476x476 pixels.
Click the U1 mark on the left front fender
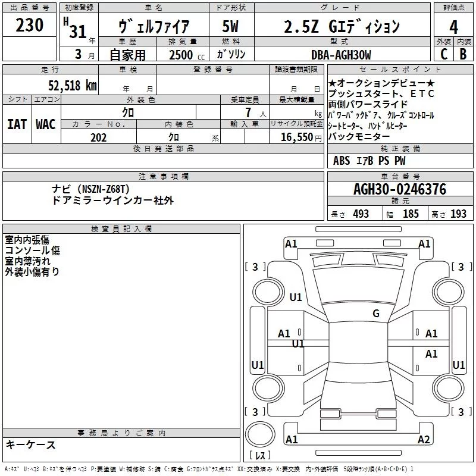click(296, 297)
